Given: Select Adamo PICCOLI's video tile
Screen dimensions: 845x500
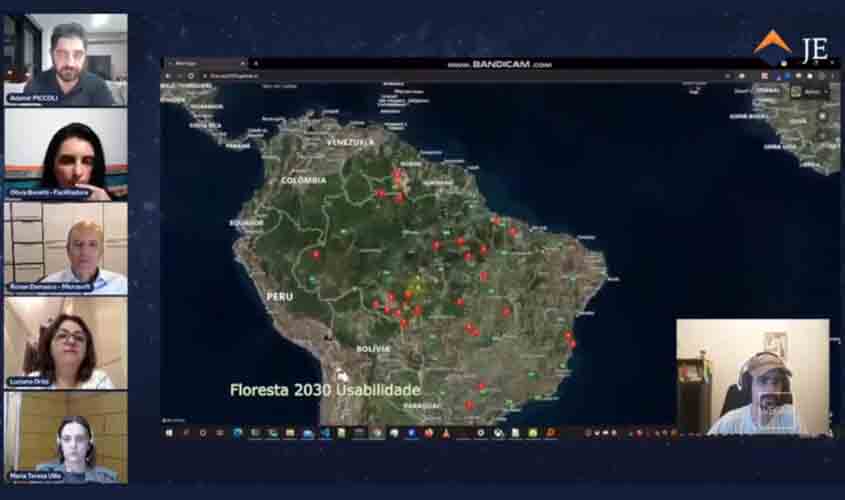Looking at the screenshot, I should click(x=66, y=59).
